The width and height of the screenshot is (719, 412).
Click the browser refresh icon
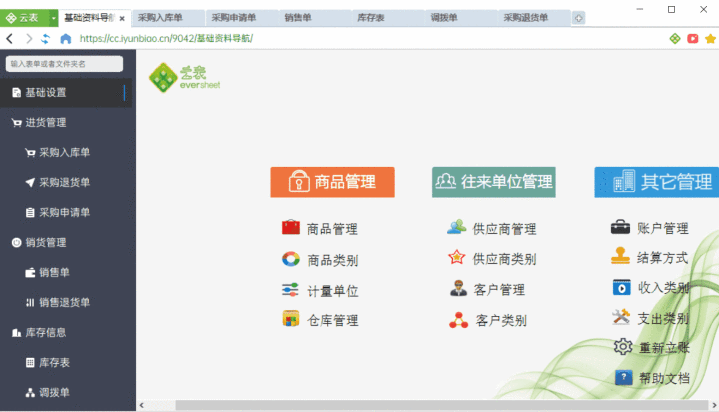(45, 39)
